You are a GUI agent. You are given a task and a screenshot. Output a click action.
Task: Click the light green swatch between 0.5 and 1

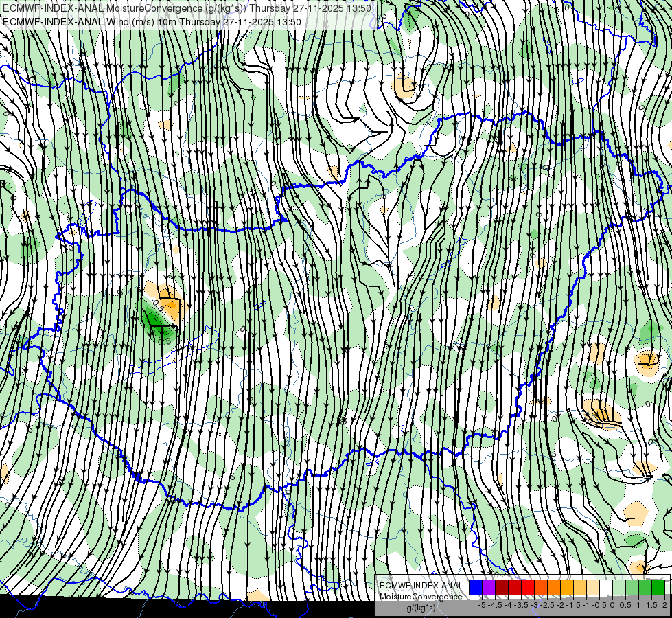tap(632, 587)
